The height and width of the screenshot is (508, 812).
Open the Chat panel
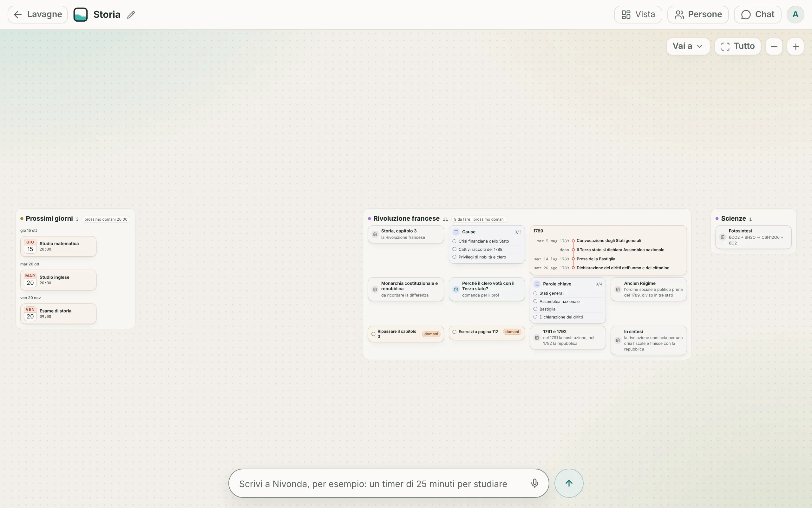[758, 15]
